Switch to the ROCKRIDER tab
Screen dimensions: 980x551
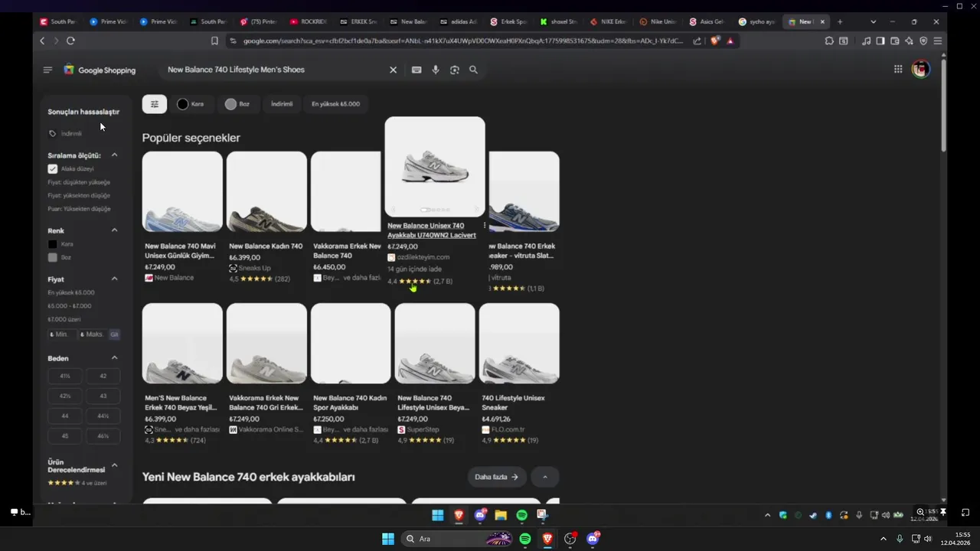pos(308,21)
